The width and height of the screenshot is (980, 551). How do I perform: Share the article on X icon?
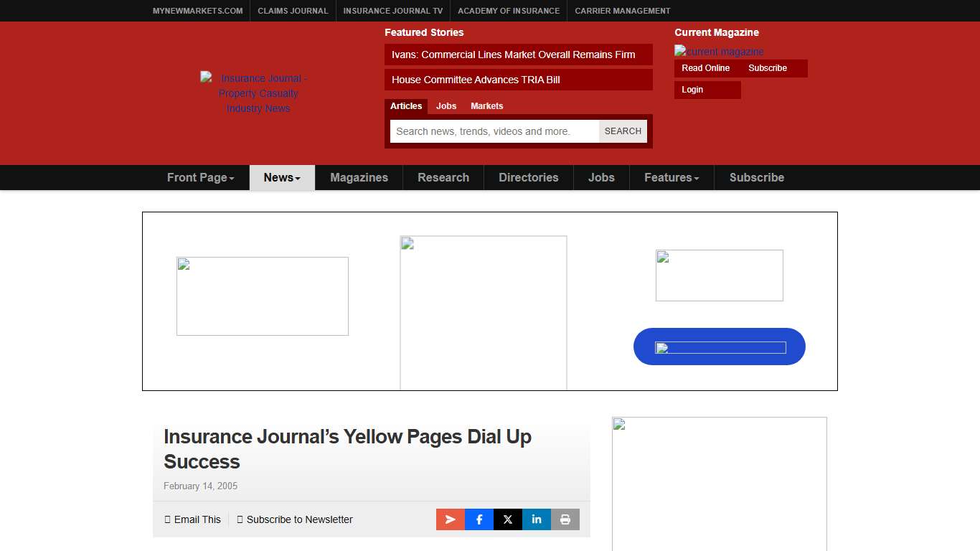click(507, 519)
